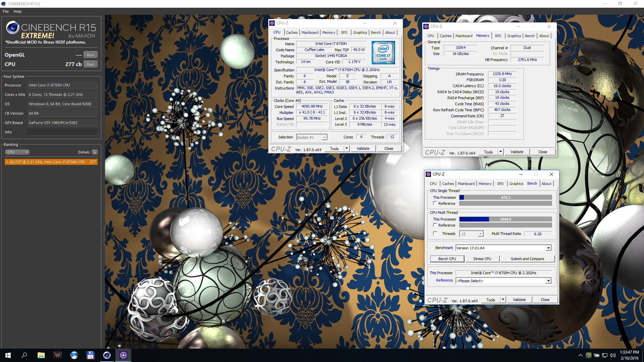The height and width of the screenshot is (362, 644).
Task: Click the single thread score bar showing 470.3
Action: (x=505, y=197)
